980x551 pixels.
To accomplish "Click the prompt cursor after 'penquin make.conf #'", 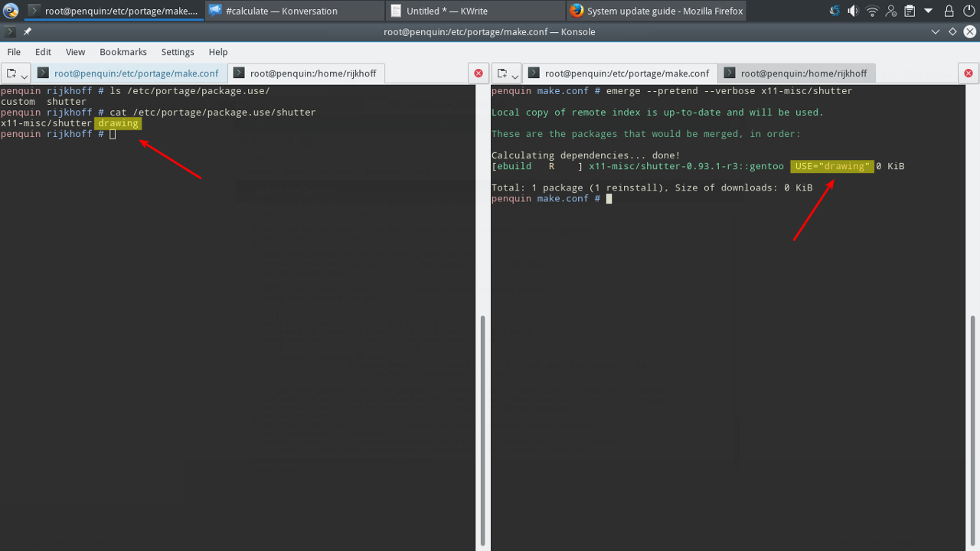I will (609, 198).
